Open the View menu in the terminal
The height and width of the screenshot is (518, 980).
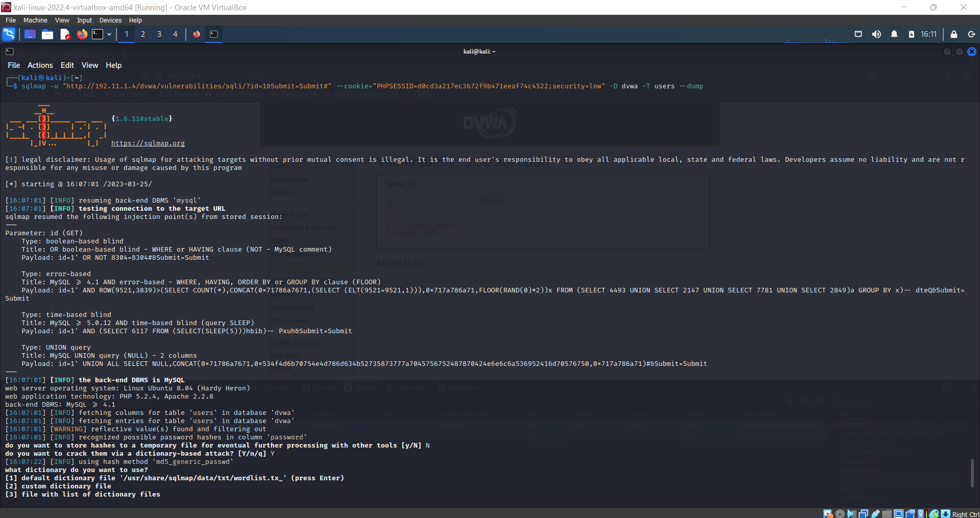pos(90,65)
